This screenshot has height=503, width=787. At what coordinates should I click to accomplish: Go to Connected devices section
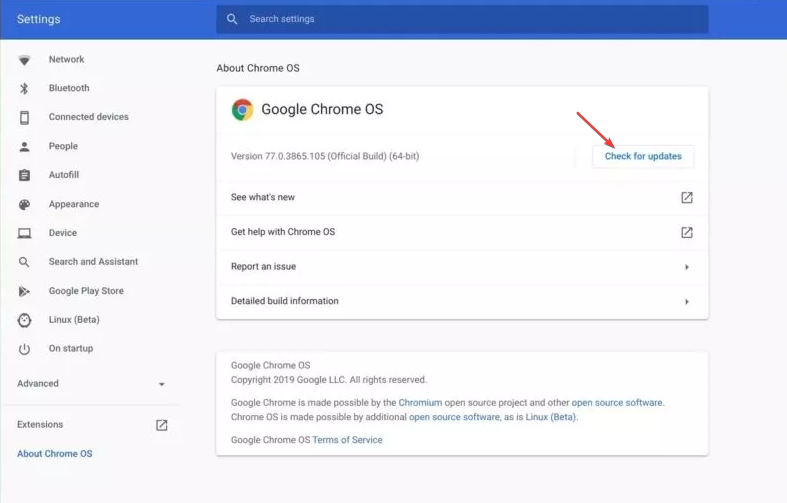click(x=88, y=116)
